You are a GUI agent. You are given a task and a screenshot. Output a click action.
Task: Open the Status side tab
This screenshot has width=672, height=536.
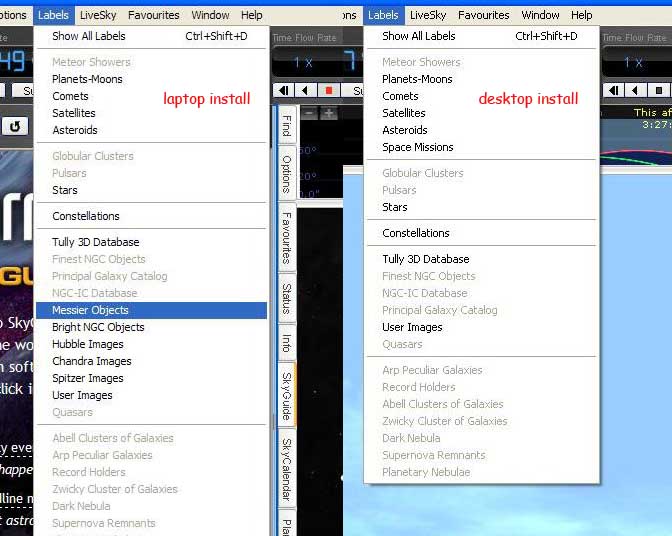point(286,298)
